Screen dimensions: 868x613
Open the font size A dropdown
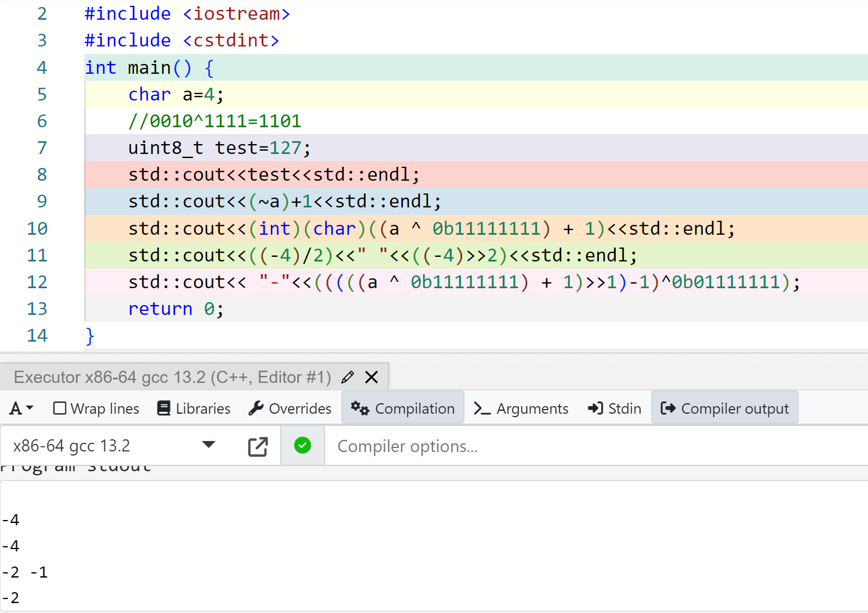click(x=22, y=408)
